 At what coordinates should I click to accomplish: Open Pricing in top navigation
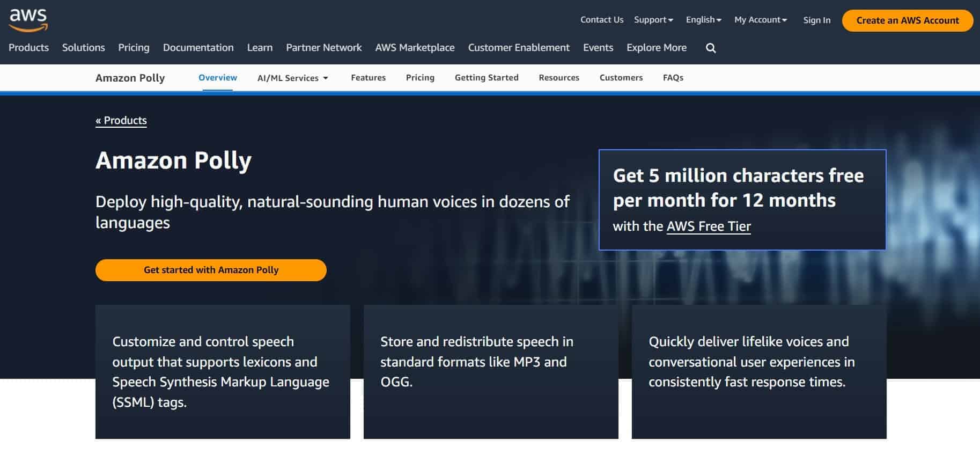point(134,48)
